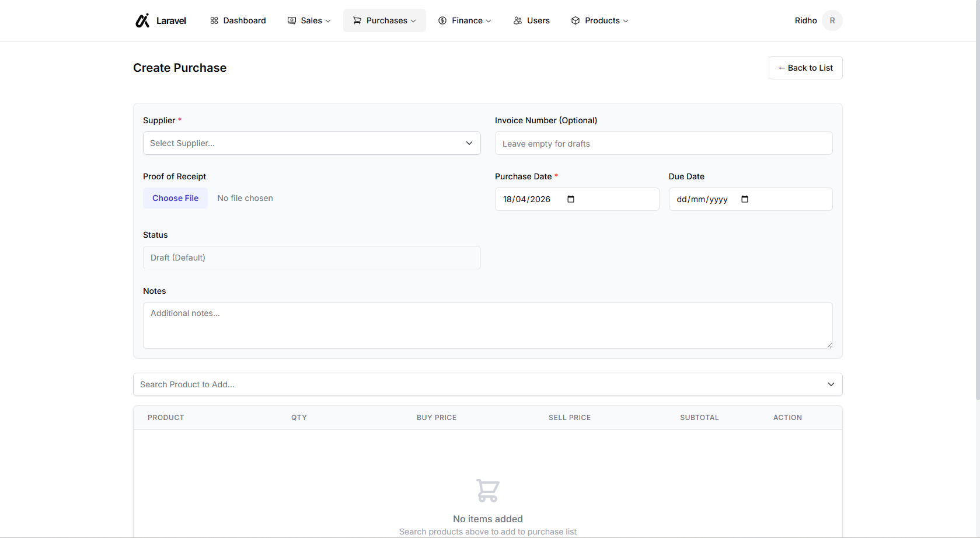The width and height of the screenshot is (980, 538).
Task: Expand the Products menu chevron
Action: [x=626, y=21]
